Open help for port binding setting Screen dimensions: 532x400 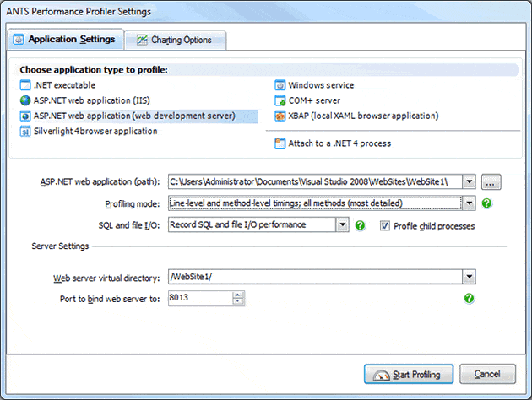coord(469,298)
